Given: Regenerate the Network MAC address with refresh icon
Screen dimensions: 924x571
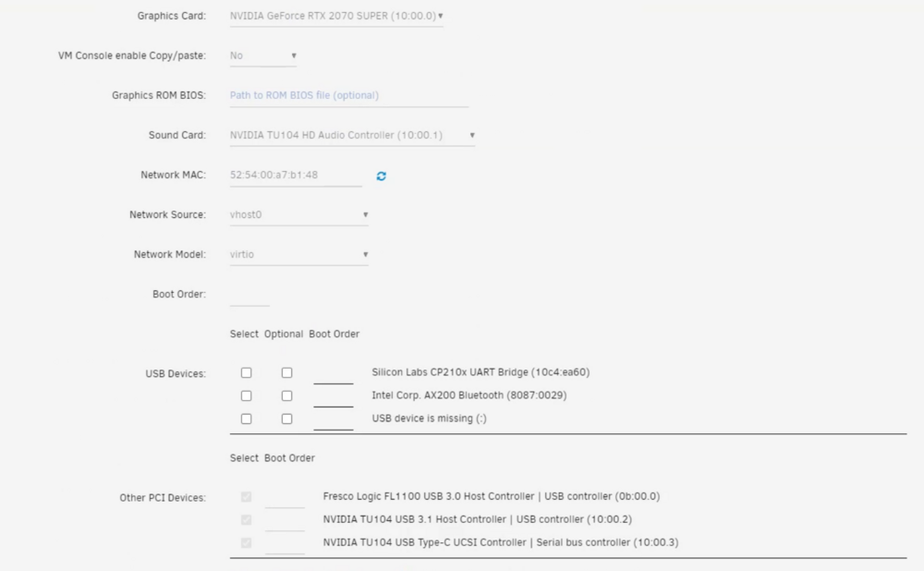Looking at the screenshot, I should point(382,176).
